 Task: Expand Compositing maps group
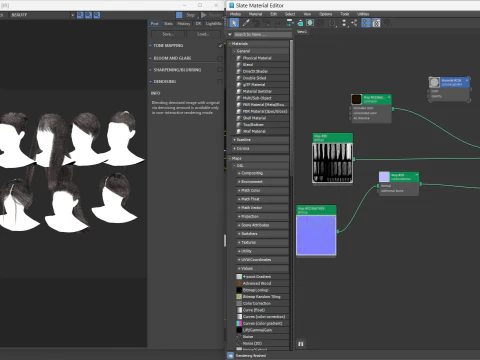pos(239,173)
